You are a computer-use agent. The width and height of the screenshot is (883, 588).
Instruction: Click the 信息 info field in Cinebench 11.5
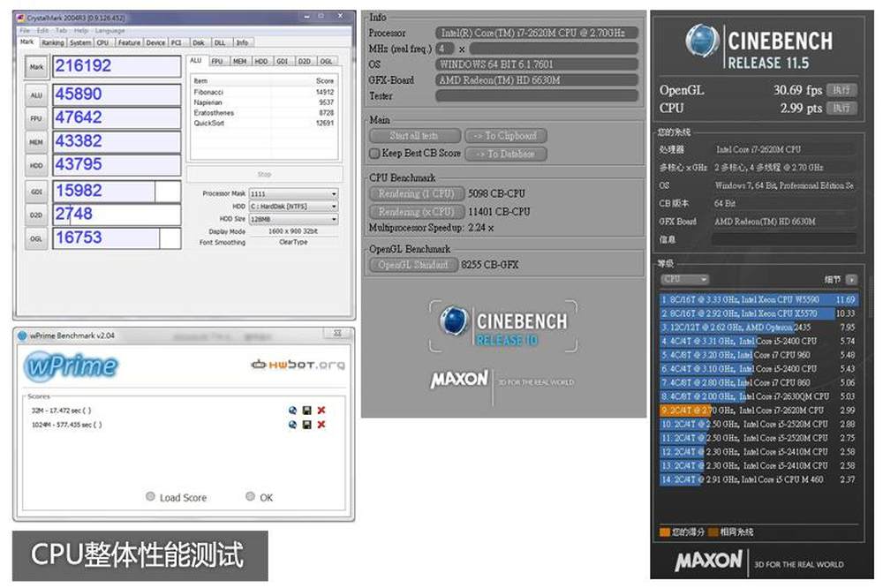point(783,240)
